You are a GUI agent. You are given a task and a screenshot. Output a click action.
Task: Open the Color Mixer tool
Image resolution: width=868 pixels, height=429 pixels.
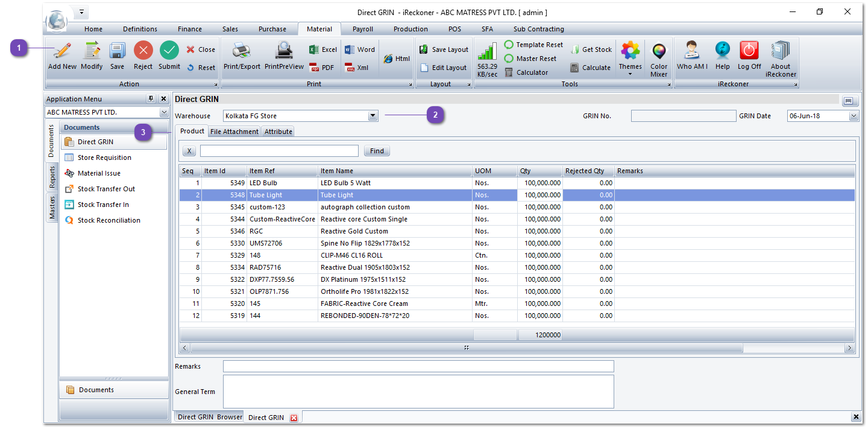pos(659,53)
